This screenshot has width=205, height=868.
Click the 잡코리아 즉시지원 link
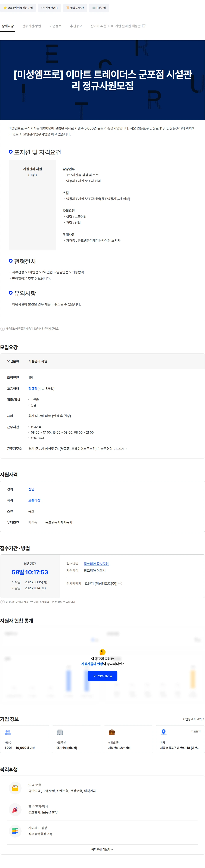96,564
